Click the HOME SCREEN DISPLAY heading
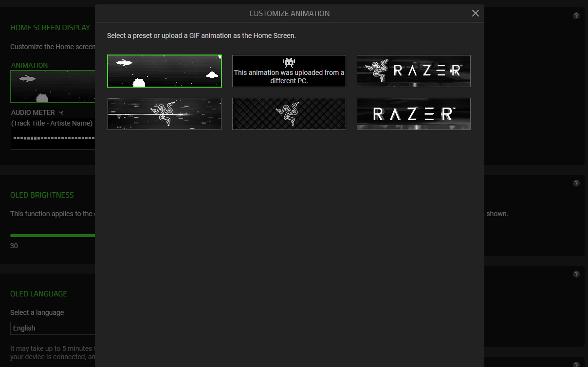This screenshot has width=588, height=367. (x=50, y=28)
